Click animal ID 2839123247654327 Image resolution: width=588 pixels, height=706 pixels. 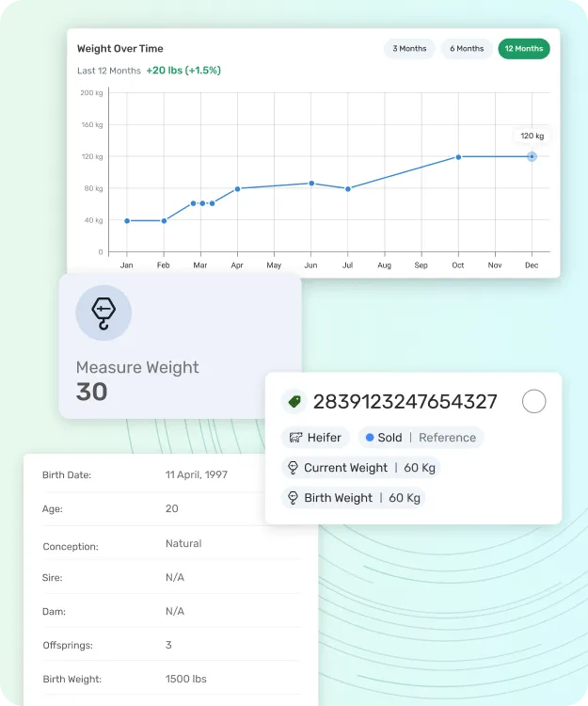click(405, 402)
